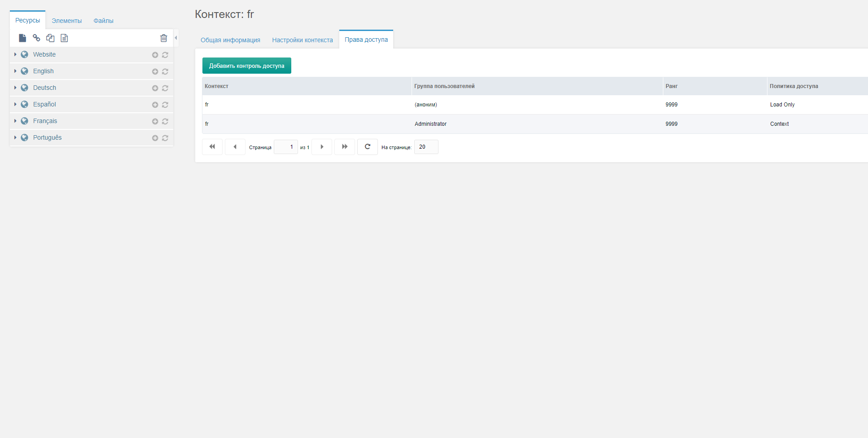Click the Добавить контроль доступа button
Viewport: 868px width, 438px height.
tap(247, 66)
